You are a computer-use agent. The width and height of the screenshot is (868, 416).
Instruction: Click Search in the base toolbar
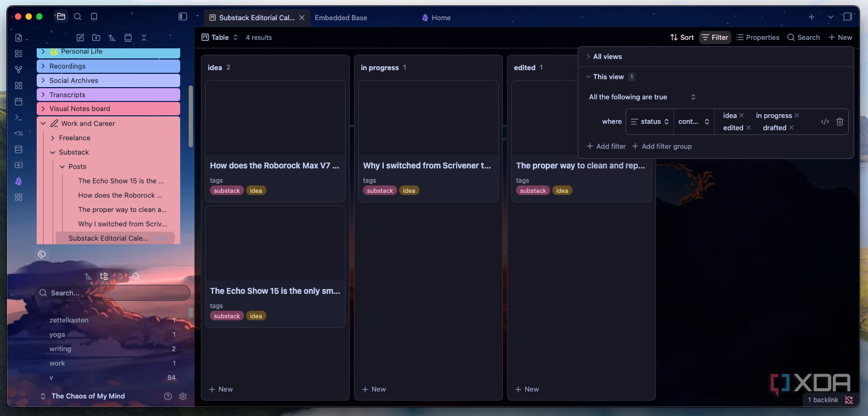(804, 37)
